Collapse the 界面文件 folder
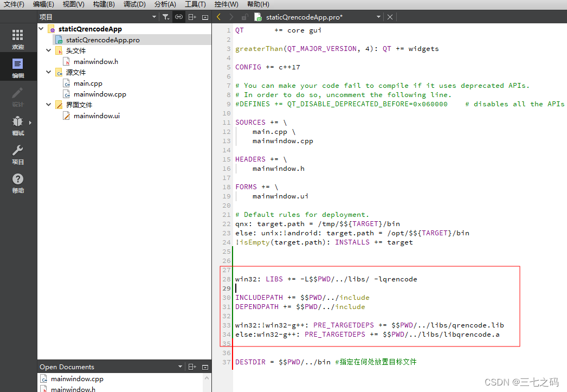The height and width of the screenshot is (392, 567). 48,105
